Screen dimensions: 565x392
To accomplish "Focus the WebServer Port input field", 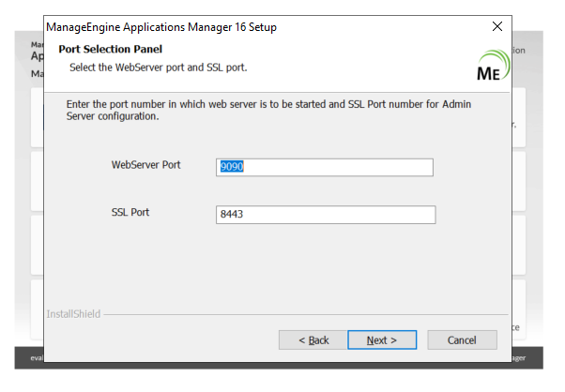I will (325, 167).
